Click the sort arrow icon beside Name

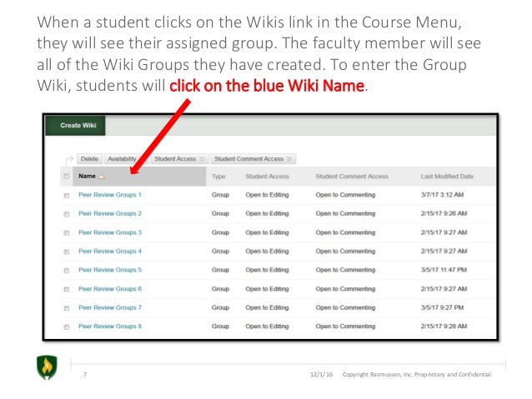pyautogui.click(x=102, y=177)
